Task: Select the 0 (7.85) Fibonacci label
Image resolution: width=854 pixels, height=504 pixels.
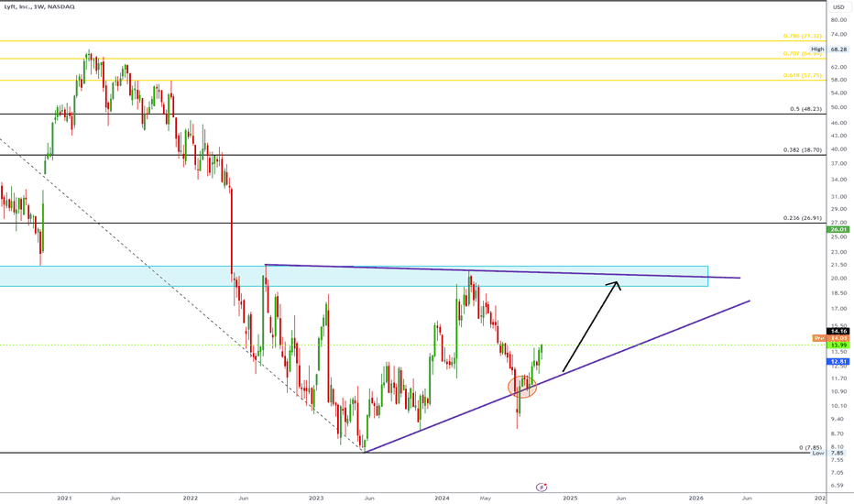Action: (810, 448)
